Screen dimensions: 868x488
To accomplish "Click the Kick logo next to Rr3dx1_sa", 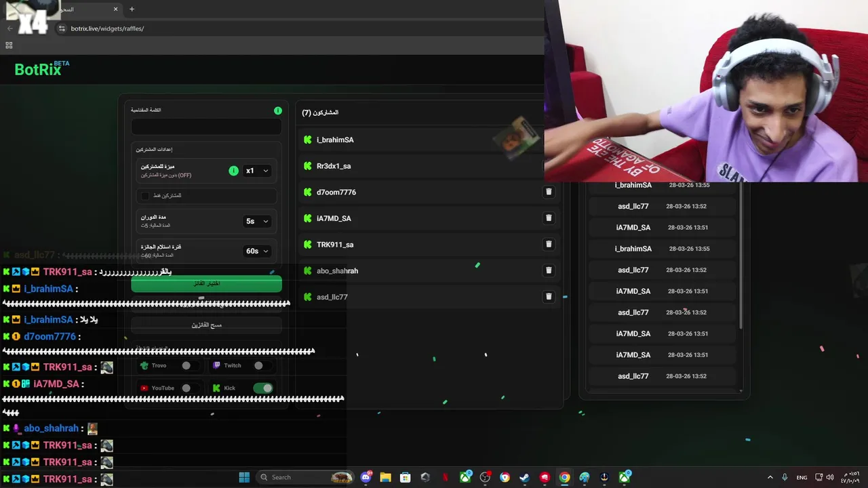I will (x=308, y=166).
